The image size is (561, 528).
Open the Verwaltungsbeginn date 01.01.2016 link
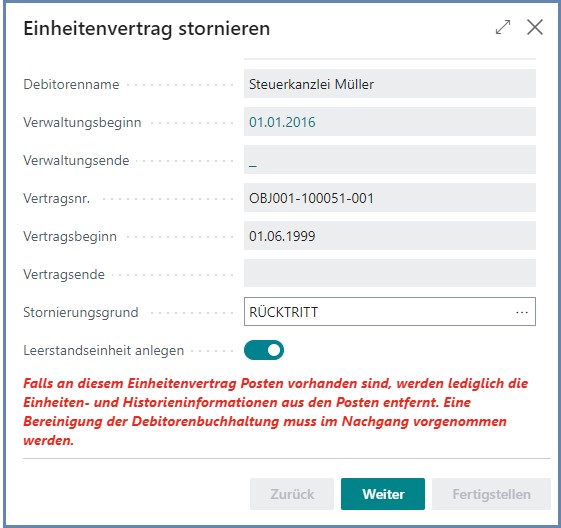point(282,122)
